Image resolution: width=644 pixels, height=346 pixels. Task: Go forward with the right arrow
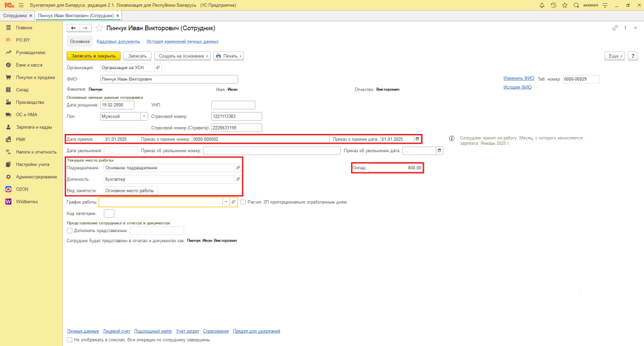click(85, 28)
